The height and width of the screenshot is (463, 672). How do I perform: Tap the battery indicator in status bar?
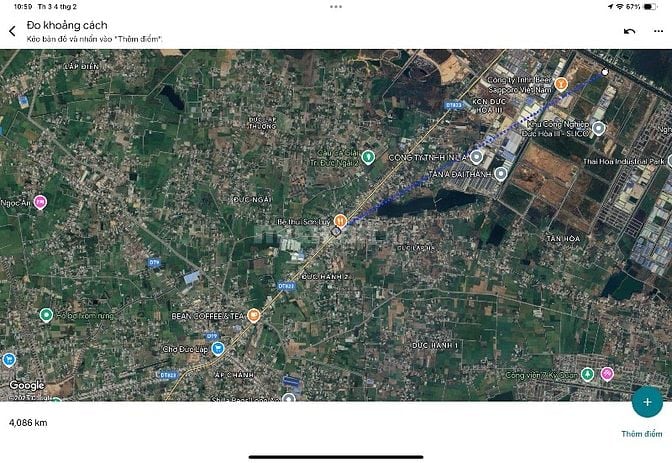[x=650, y=6]
